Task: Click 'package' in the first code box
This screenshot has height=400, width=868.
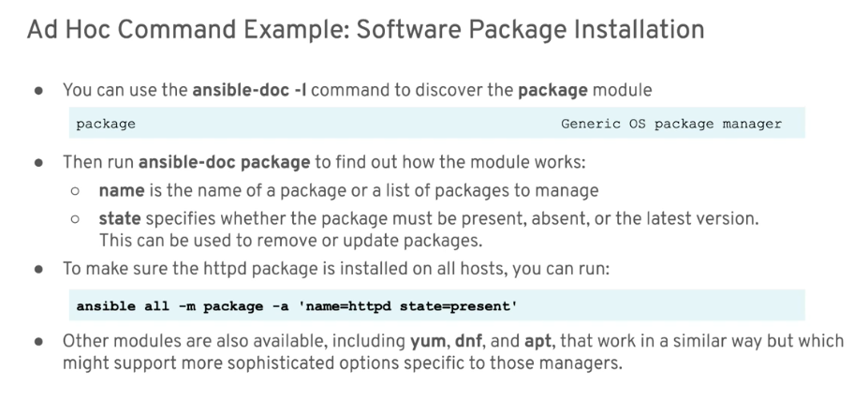Action: 106,124
